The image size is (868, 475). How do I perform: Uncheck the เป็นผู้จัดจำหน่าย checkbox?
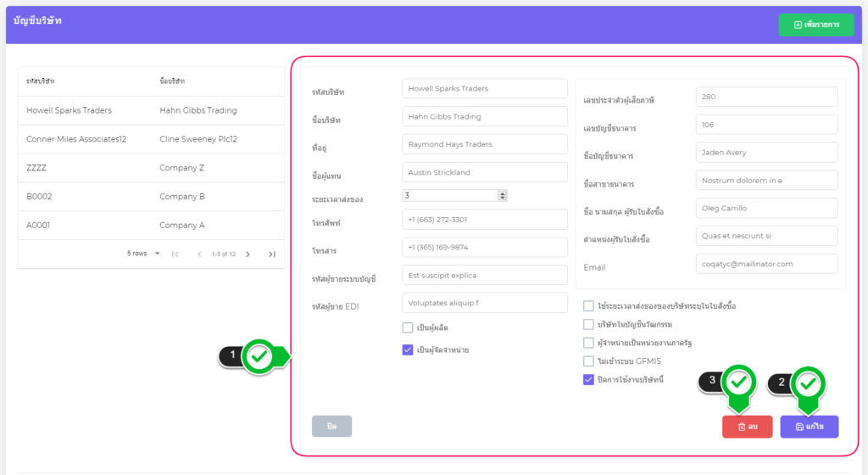(408, 349)
